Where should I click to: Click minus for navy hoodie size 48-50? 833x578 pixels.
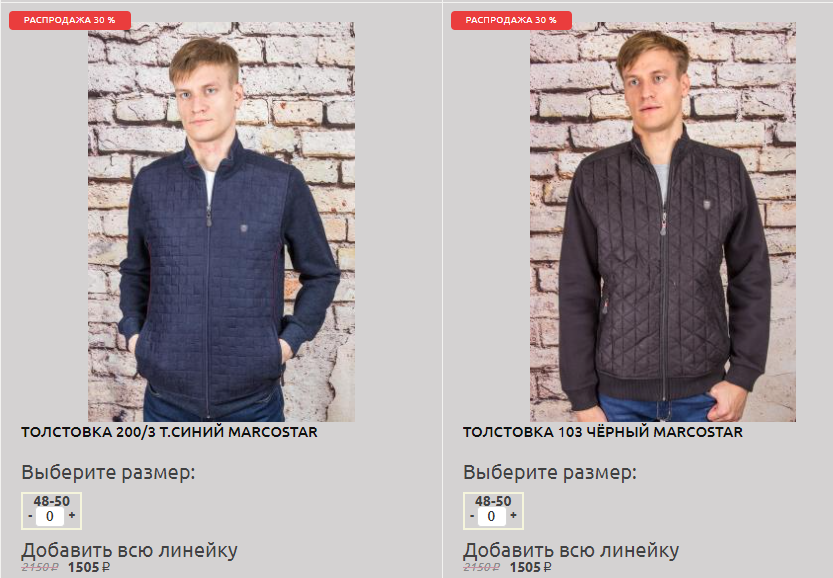coord(30,516)
